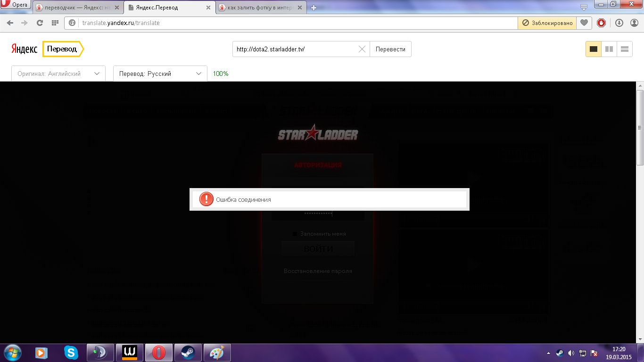Switch to the переводчик — Яндекс tab
This screenshot has height=362, width=644.
click(77, 8)
